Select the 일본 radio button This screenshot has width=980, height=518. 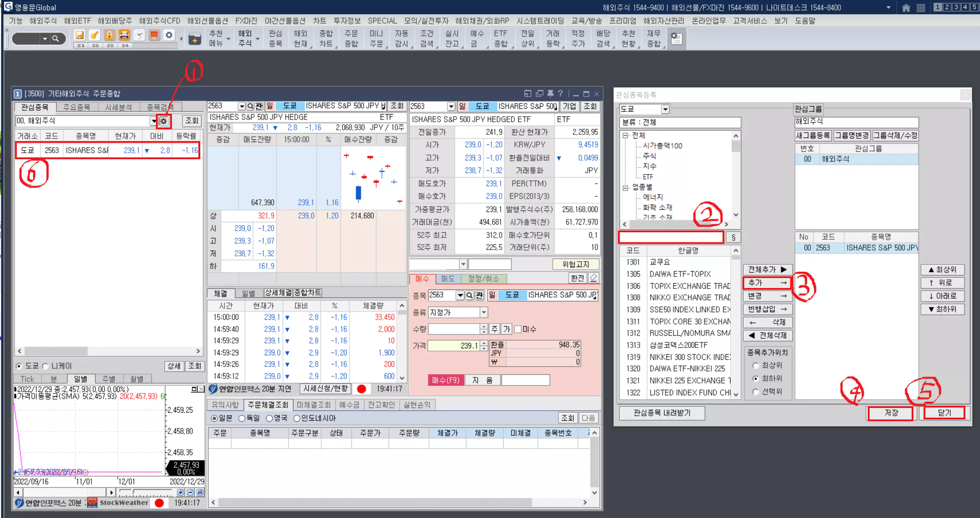point(214,418)
